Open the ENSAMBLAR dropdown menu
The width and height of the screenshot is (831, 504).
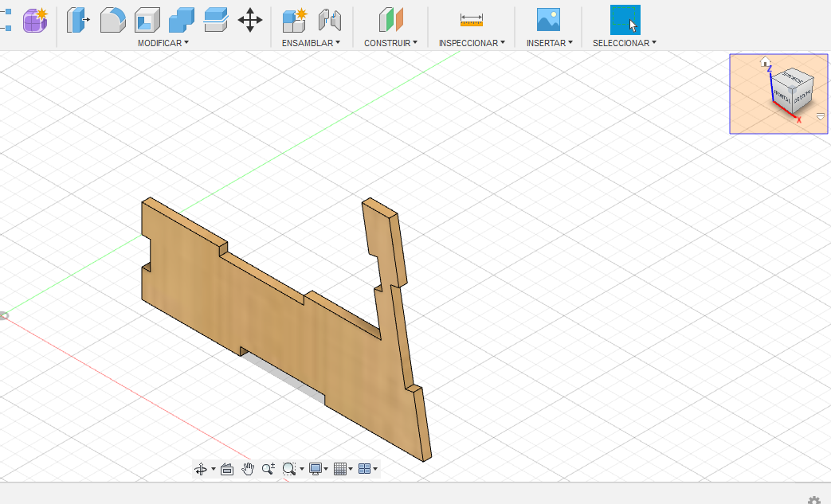click(x=311, y=43)
